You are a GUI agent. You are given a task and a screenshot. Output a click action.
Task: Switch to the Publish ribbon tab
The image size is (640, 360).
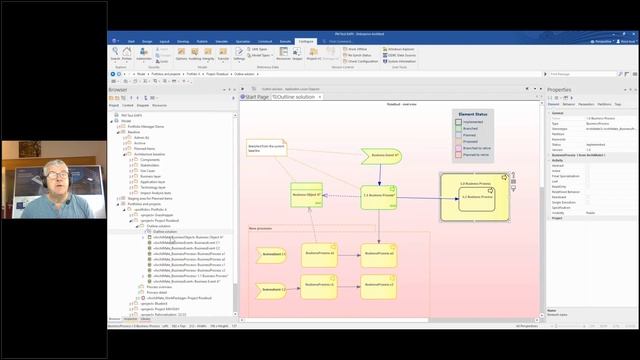[x=202, y=42]
